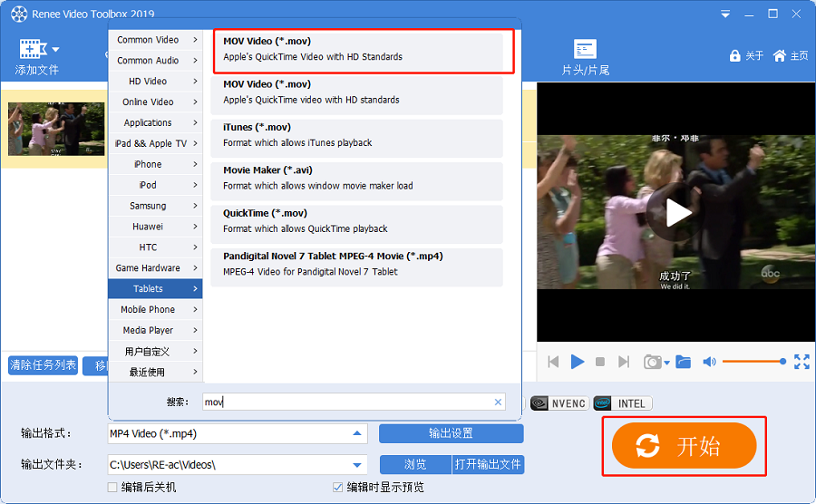The image size is (816, 504).
Task: Select the video thumbnail in task list
Action: 56,129
